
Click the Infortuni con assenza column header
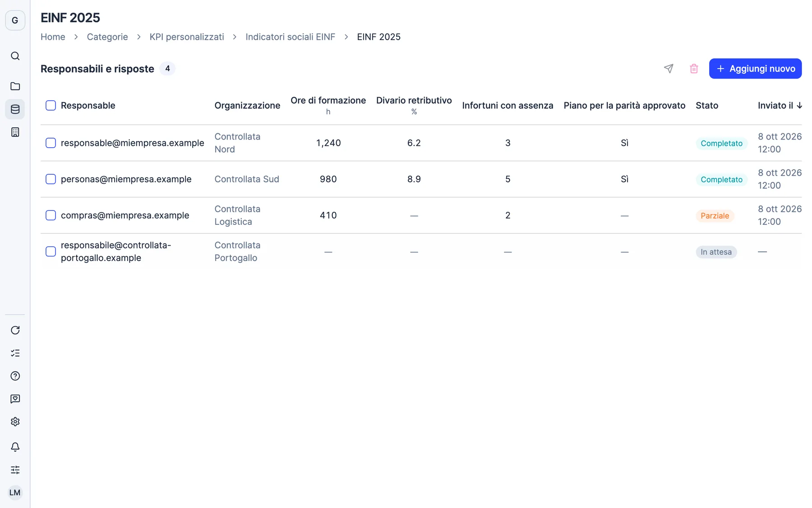point(507,106)
